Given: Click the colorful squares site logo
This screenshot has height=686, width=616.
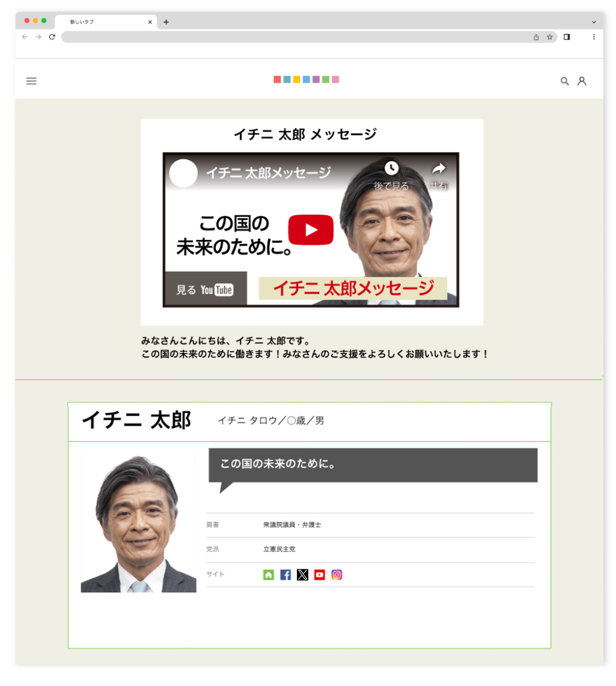Looking at the screenshot, I should coord(306,79).
